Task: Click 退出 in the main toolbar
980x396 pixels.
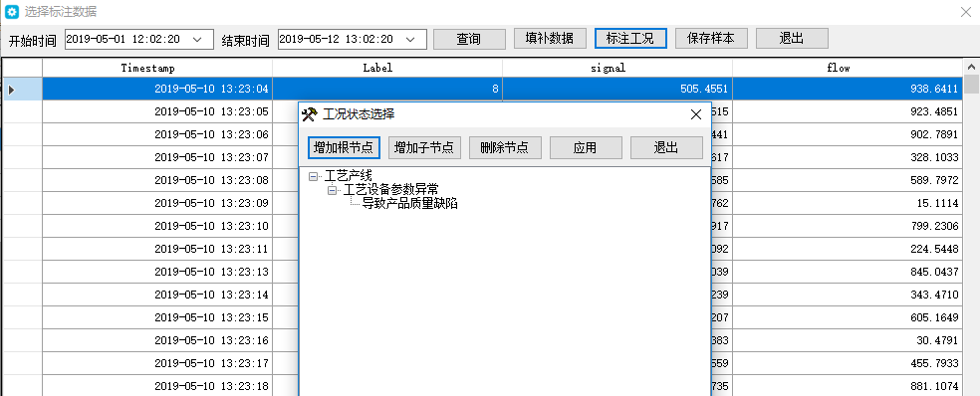Action: point(792,38)
